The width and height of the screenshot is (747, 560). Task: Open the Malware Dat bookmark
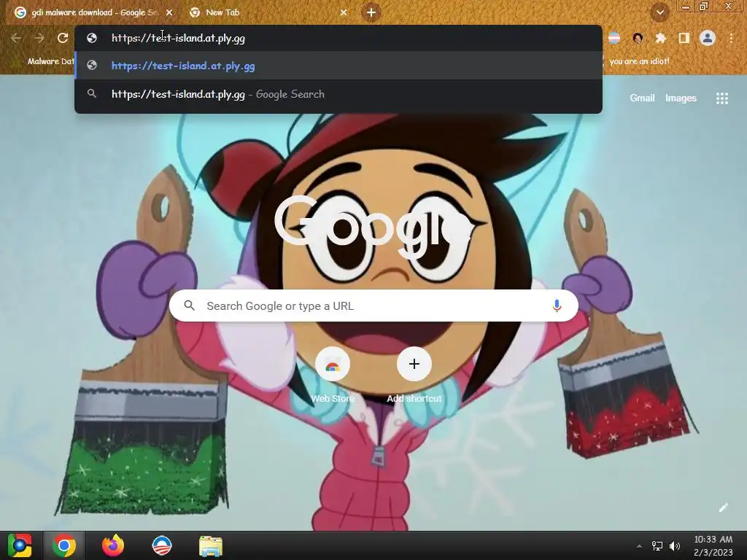[x=43, y=61]
